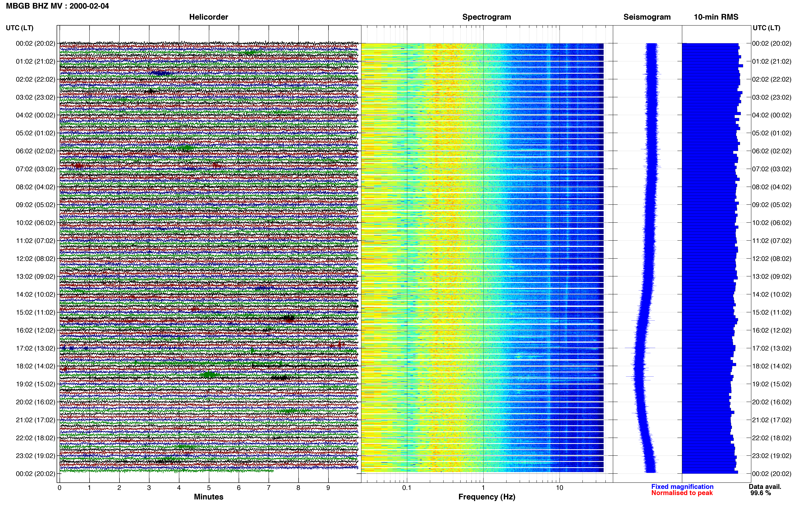Screen dimensions: 812x508
Task: Click left time label '03:02 (23:02)'
Action: pos(36,97)
